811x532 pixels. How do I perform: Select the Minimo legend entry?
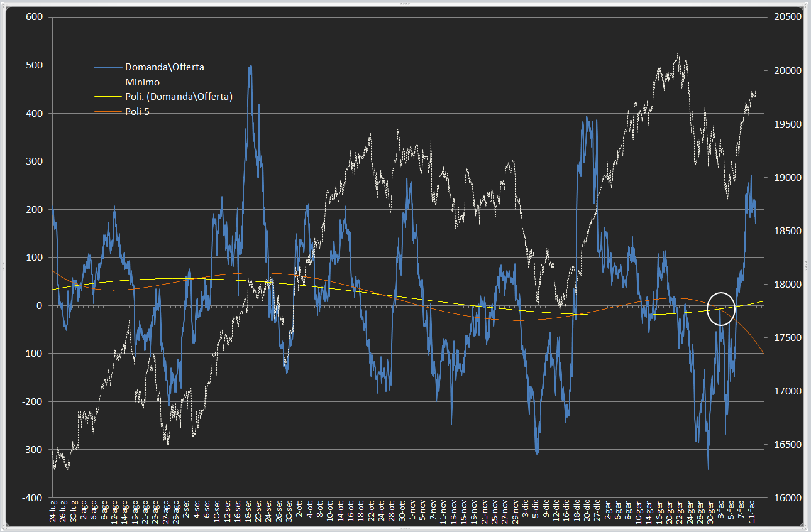127,82
